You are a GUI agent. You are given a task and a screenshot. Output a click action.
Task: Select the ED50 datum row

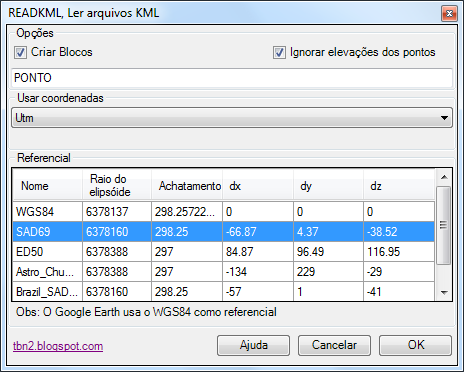[224, 252]
